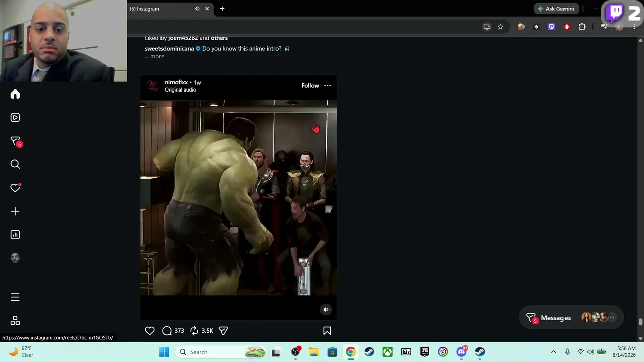Viewport: 644px width, 362px height.
Task: Open Discord from the taskbar
Action: pyautogui.click(x=461, y=352)
